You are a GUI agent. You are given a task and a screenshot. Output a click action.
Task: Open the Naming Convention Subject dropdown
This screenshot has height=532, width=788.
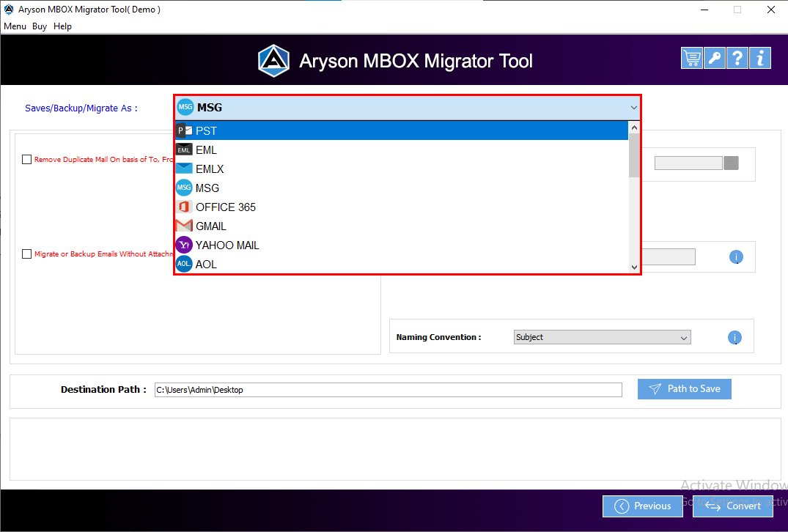pyautogui.click(x=602, y=337)
